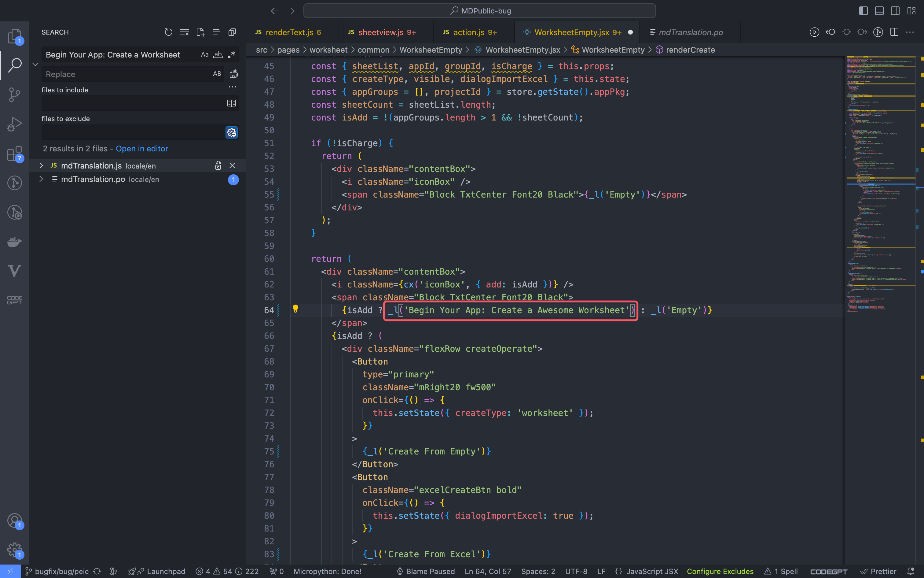Viewport: 924px width, 578px height.
Task: Open Run and Debug view
Action: pyautogui.click(x=14, y=124)
